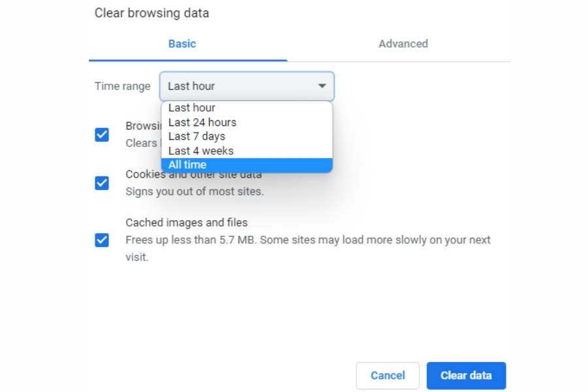Image resolution: width=588 pixels, height=392 pixels.
Task: Click the Clear data button
Action: 466,376
